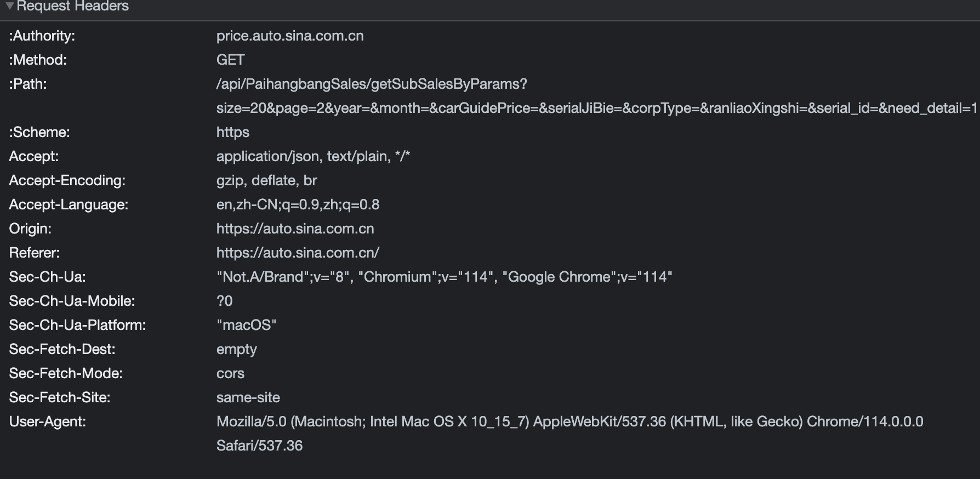Select the Mozilla/5.0 User-Agent line
980x479 pixels.
(570, 421)
